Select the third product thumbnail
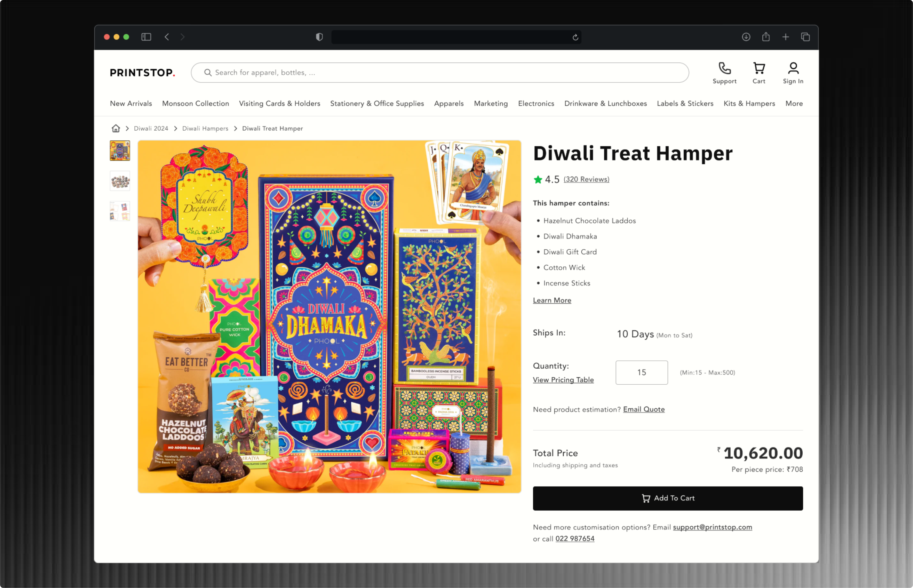 (120, 211)
